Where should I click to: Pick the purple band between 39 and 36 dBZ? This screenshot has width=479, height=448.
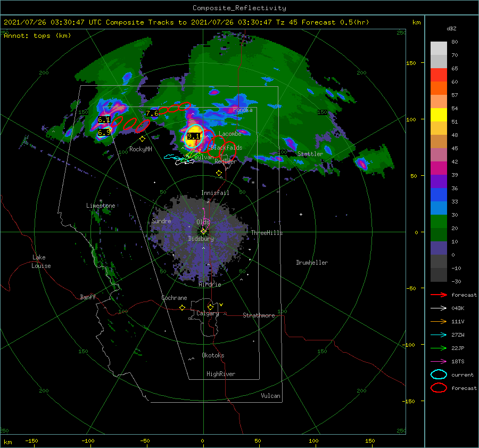(x=439, y=182)
